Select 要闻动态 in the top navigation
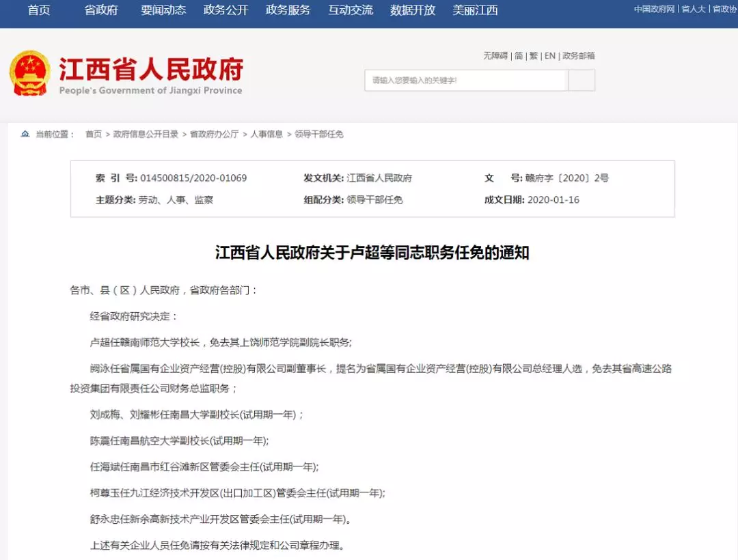The height and width of the screenshot is (560, 738). click(162, 12)
